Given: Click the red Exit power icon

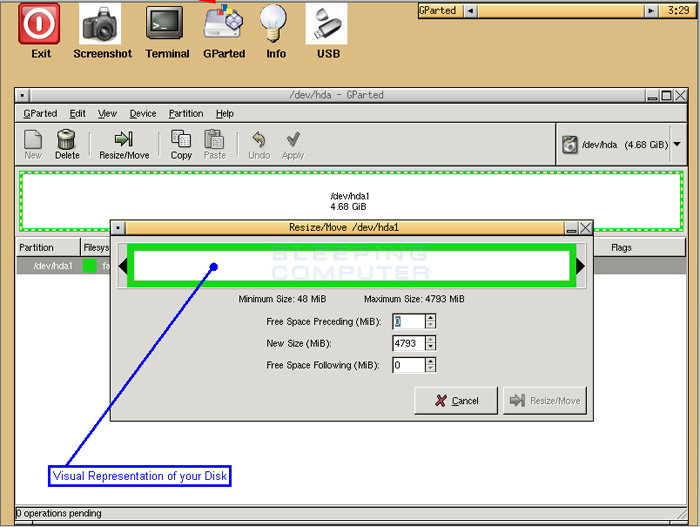Looking at the screenshot, I should (x=39, y=24).
